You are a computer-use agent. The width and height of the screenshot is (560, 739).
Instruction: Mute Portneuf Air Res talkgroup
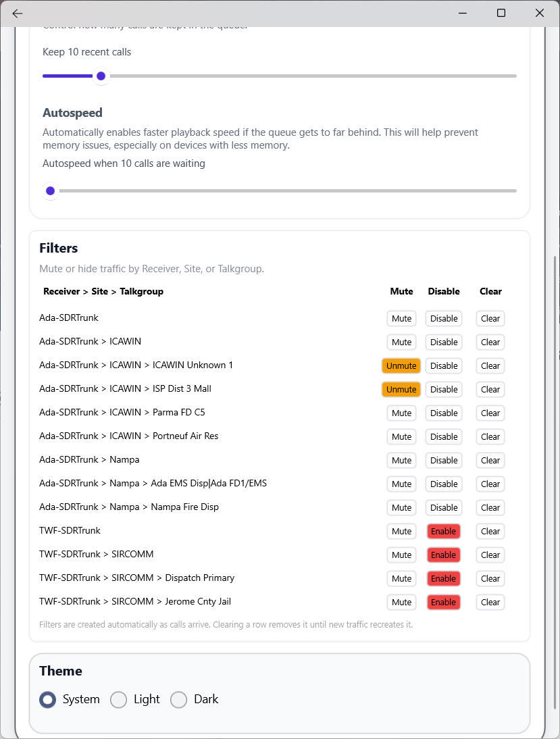pyautogui.click(x=401, y=436)
